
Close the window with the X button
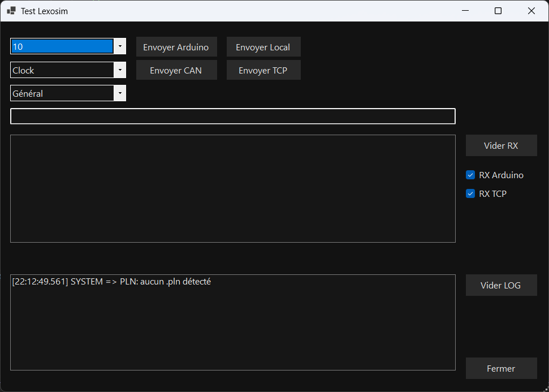coord(531,11)
